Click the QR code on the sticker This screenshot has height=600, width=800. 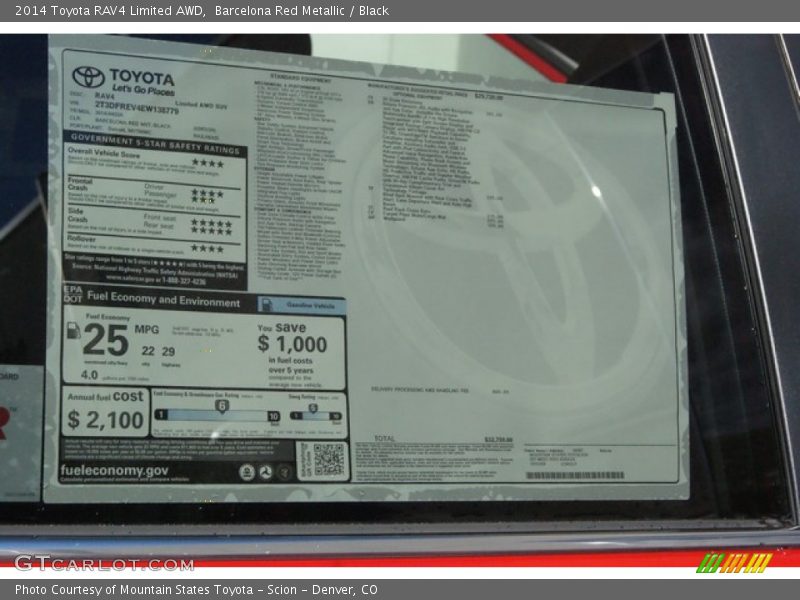pyautogui.click(x=328, y=460)
